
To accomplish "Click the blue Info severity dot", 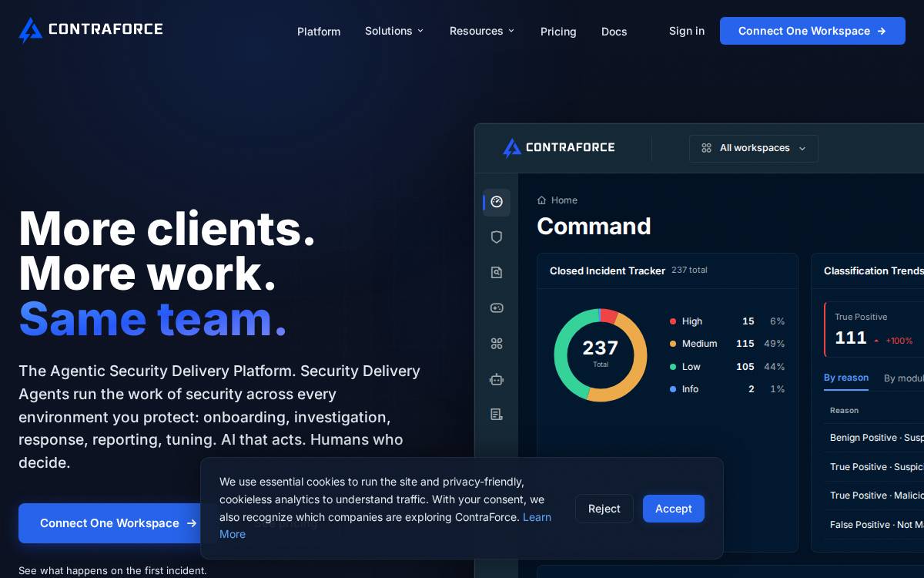I will pyautogui.click(x=673, y=389).
